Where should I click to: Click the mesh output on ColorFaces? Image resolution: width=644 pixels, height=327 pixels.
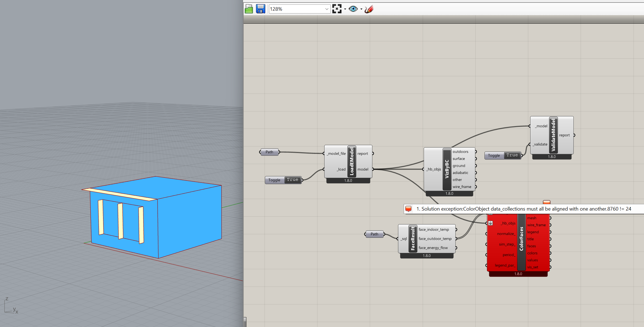(532, 218)
